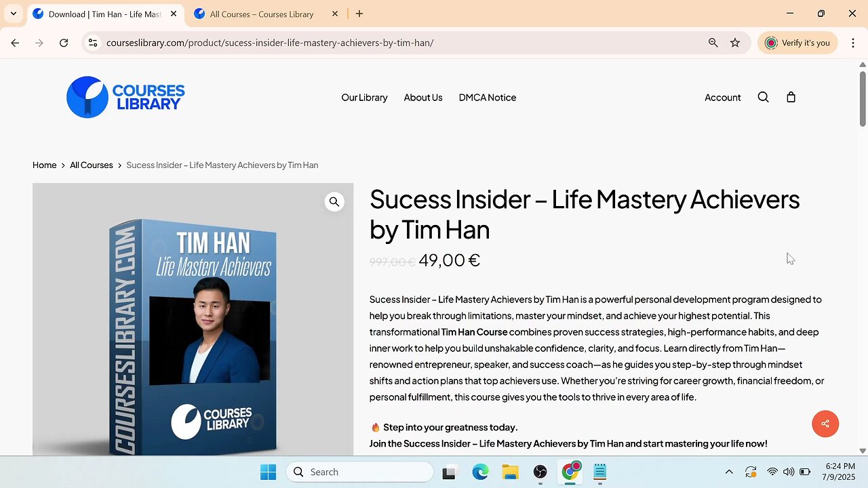Screen dimensions: 868x488
Task: View the shopping cart bag icon
Action: pyautogui.click(x=791, y=97)
